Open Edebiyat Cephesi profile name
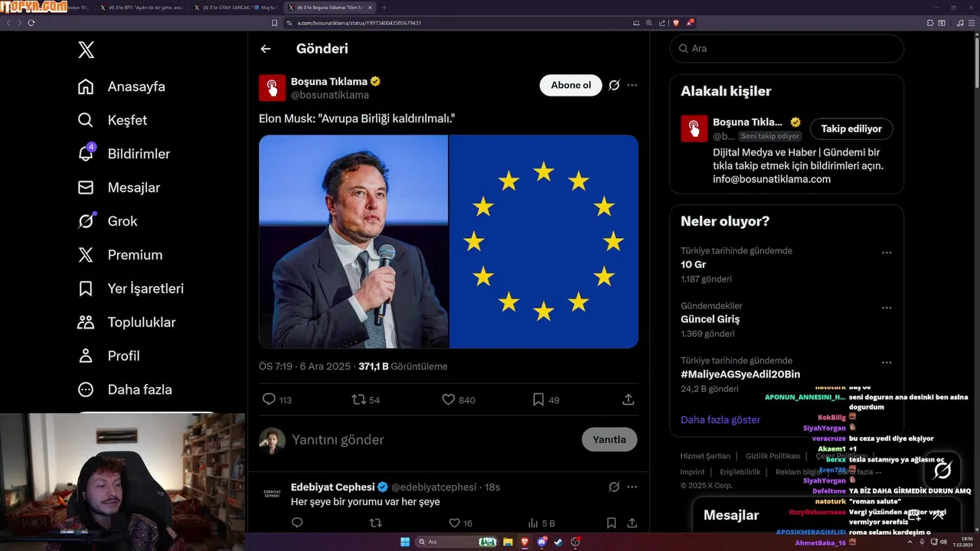 point(333,487)
